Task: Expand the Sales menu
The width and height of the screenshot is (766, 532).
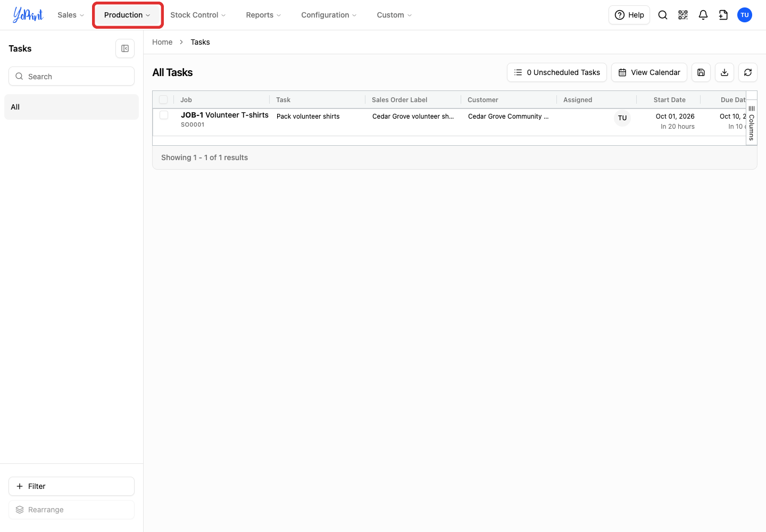Action: tap(71, 15)
